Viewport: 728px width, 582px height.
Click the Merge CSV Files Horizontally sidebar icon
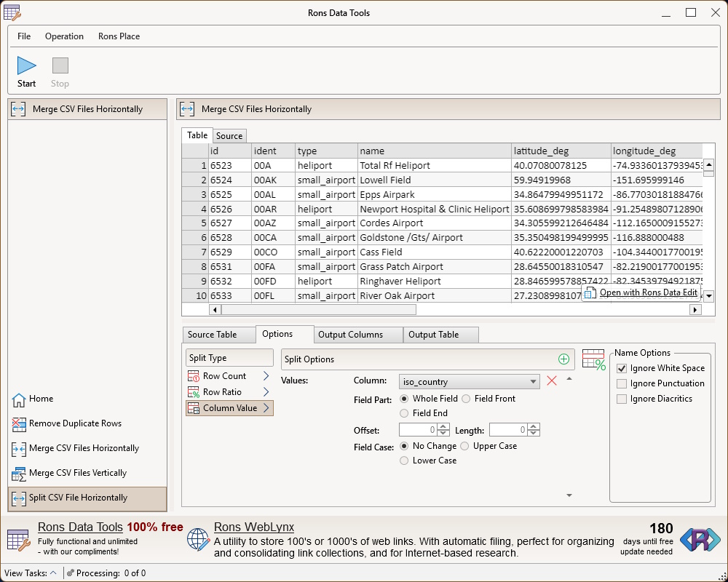(19, 449)
